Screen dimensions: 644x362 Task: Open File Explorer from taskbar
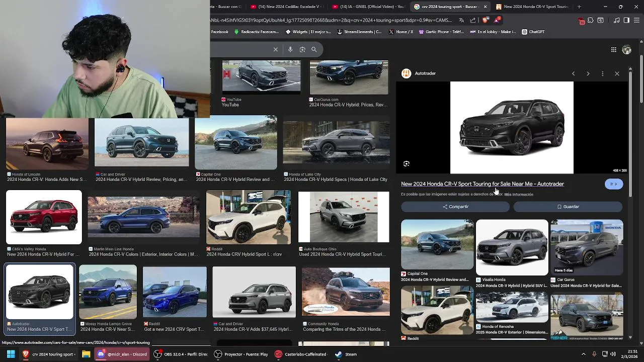pos(86,354)
